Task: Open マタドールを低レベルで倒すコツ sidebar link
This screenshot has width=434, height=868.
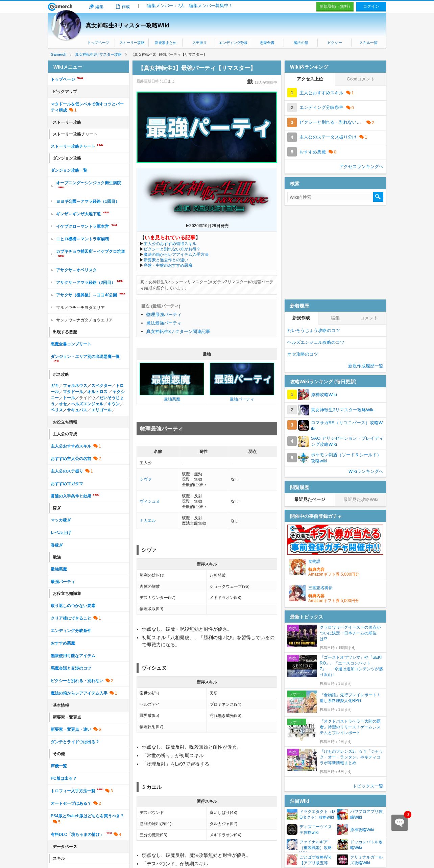Action: [87, 107]
